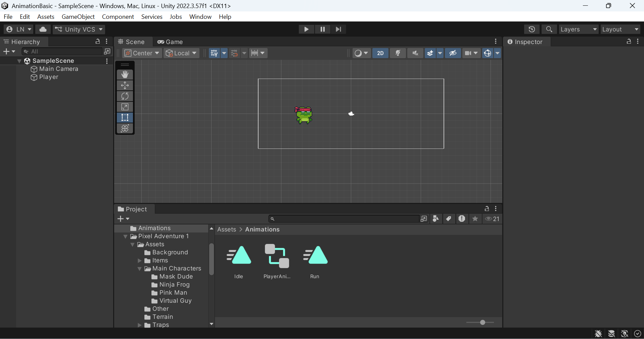Select the Run animation clip asset

(315, 261)
